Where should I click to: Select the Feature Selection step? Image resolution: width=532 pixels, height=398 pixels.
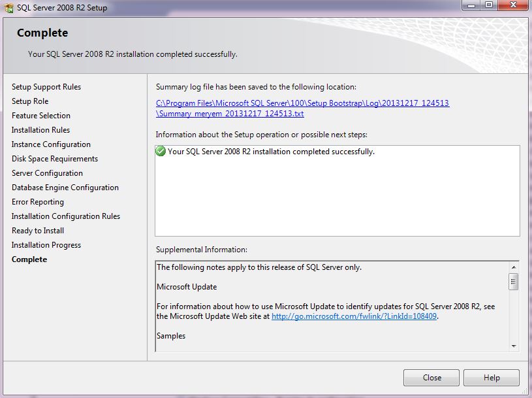pyautogui.click(x=40, y=116)
